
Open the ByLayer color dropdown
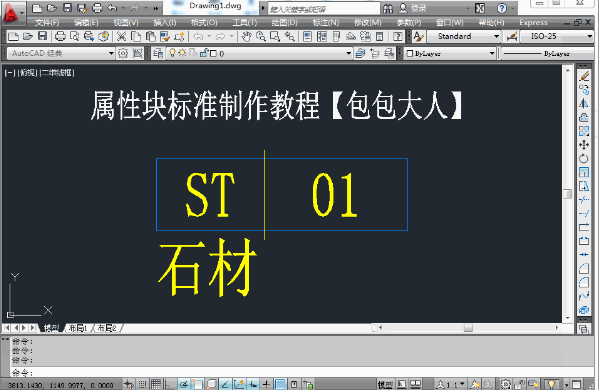492,53
